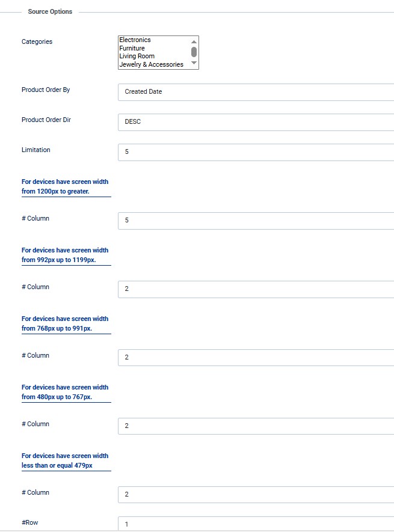Viewport: 394px width, 532px height.
Task: Pick Jewelry & Accessories in Categories list
Action: [x=151, y=64]
